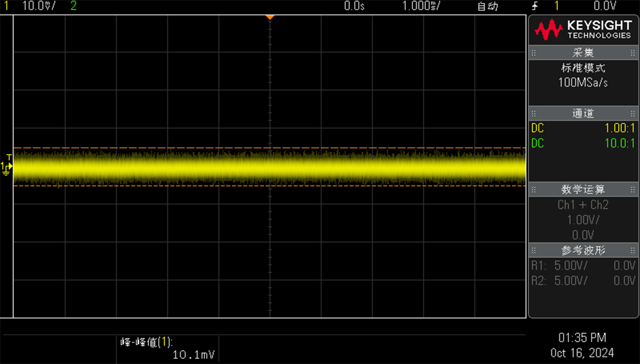Click the grip dots right of 参考波形
Image resolution: width=640 pixels, height=364 pixels.
632,250
